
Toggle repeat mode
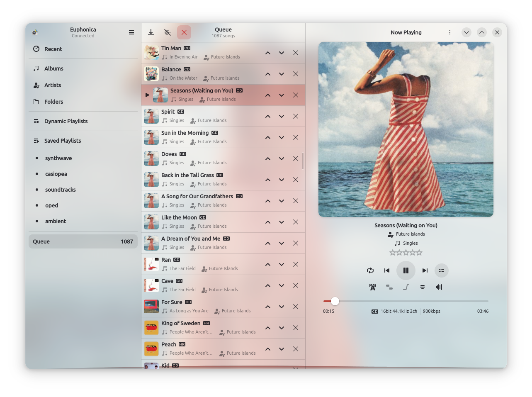coord(370,270)
